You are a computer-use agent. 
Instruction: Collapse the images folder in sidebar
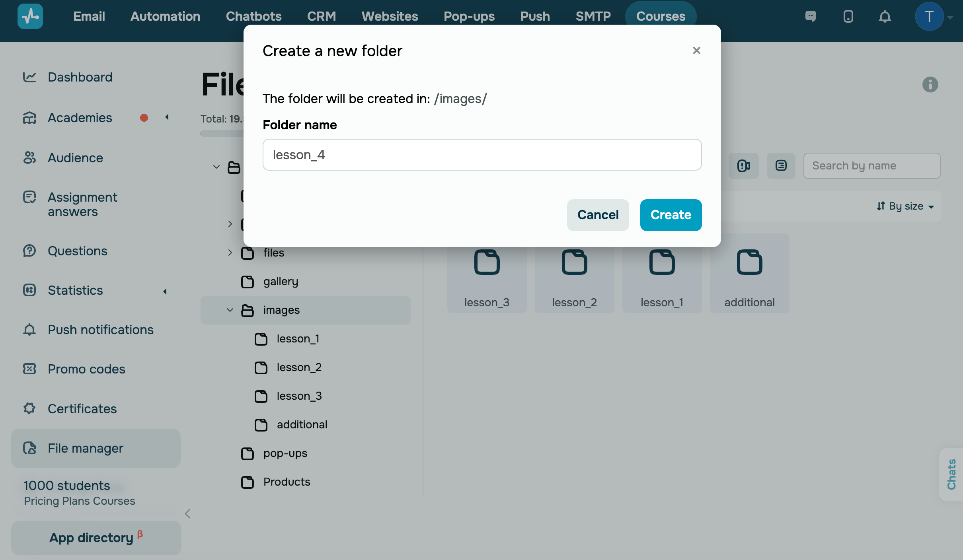click(x=230, y=309)
